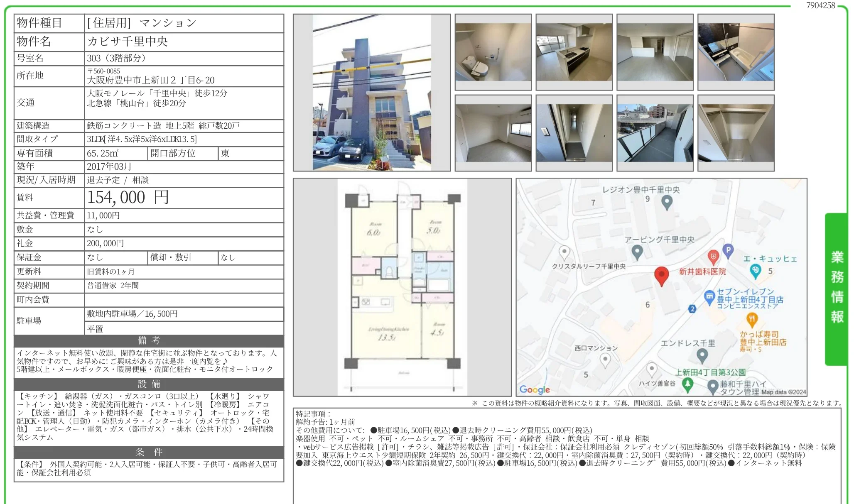Open the building exterior photo

coord(371,93)
